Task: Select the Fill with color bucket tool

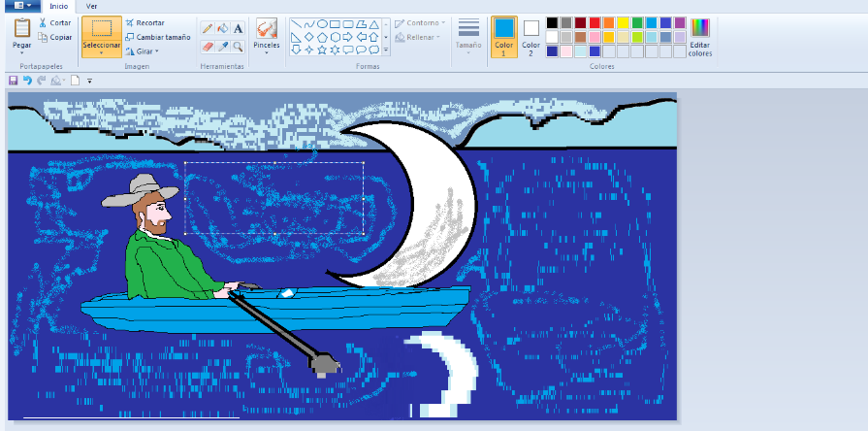Action: pos(222,28)
